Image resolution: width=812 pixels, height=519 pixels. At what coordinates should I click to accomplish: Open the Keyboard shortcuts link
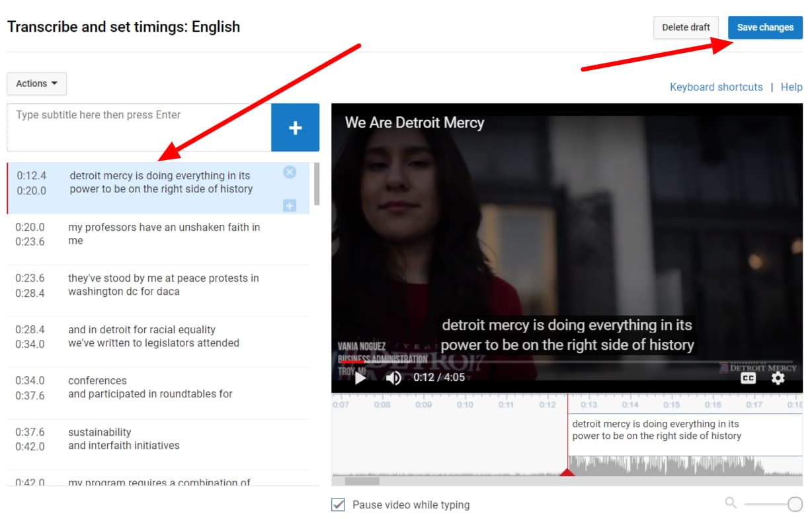click(716, 87)
